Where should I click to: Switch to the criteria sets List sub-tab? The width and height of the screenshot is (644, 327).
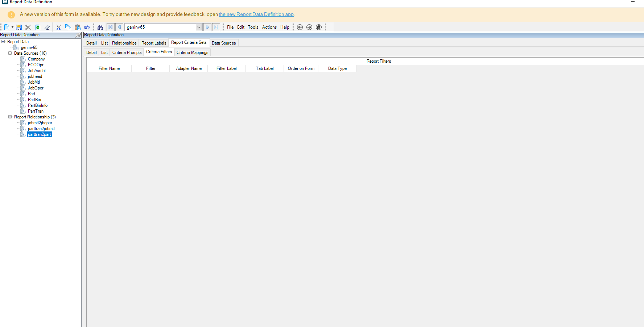[x=104, y=53]
